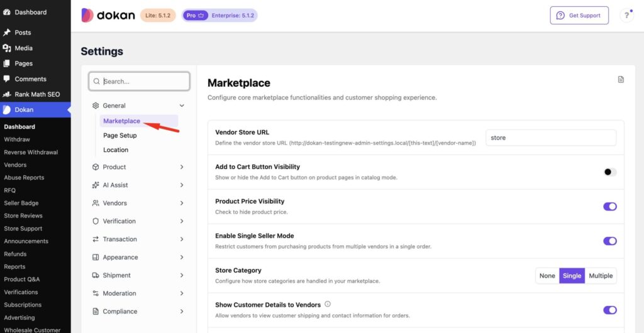Expand the AI Assist section chevron

(x=182, y=185)
